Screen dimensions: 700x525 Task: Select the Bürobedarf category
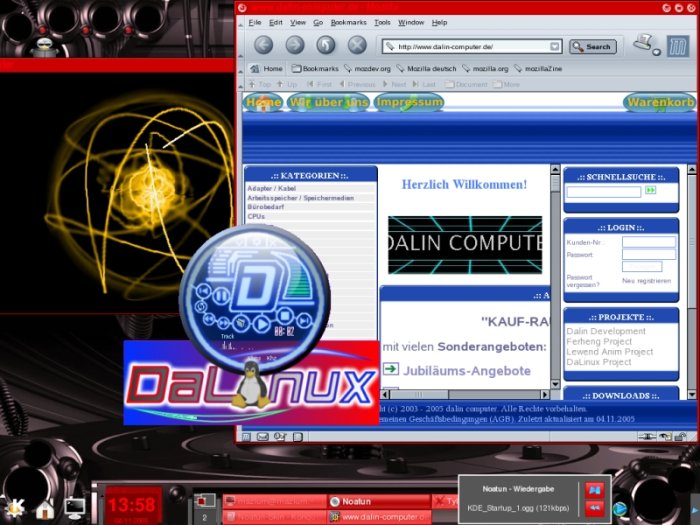266,207
